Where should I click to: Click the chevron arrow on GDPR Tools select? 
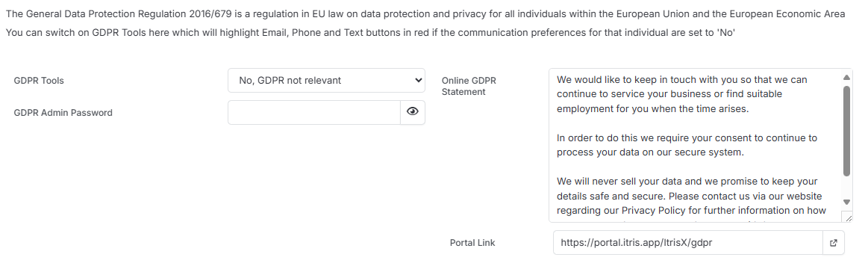418,80
